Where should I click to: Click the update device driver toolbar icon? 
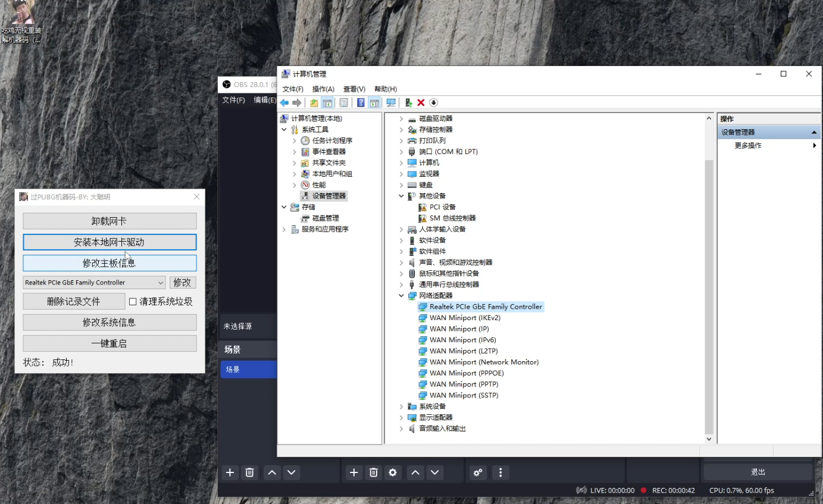coord(408,102)
